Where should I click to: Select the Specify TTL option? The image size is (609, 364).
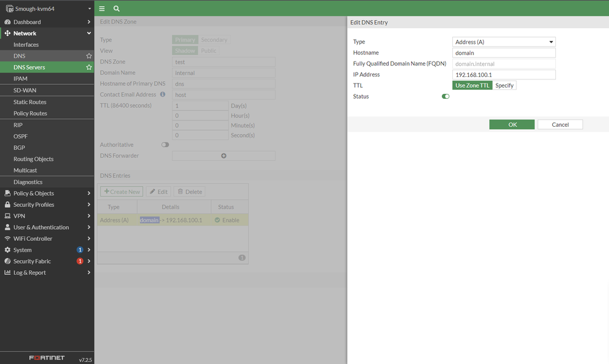click(x=505, y=85)
